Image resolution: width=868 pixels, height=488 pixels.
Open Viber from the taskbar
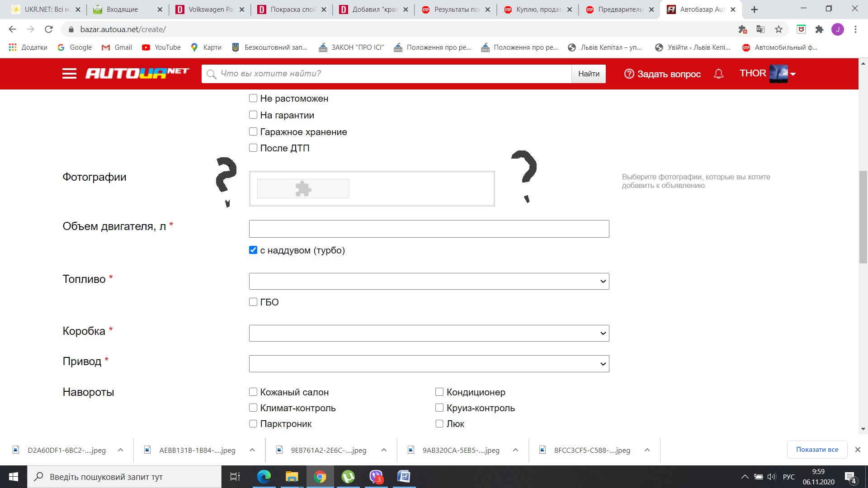coord(376,477)
